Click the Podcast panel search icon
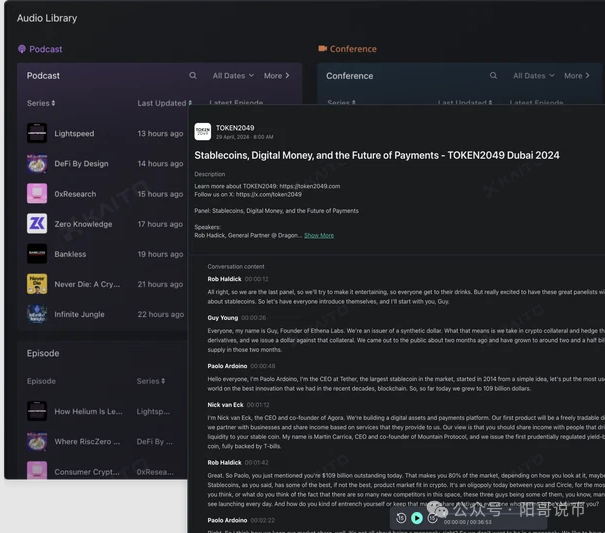605x533 pixels. (193, 76)
